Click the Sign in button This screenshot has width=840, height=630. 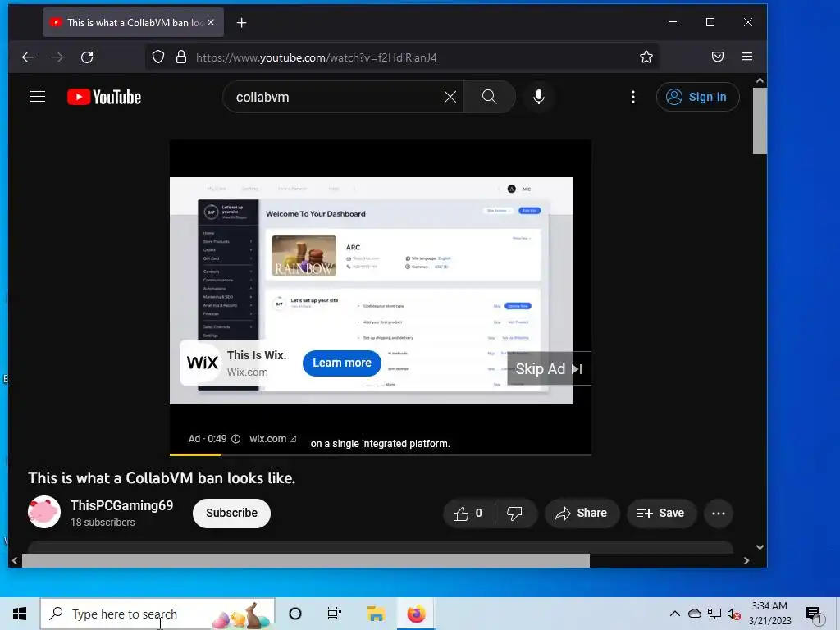pyautogui.click(x=697, y=97)
